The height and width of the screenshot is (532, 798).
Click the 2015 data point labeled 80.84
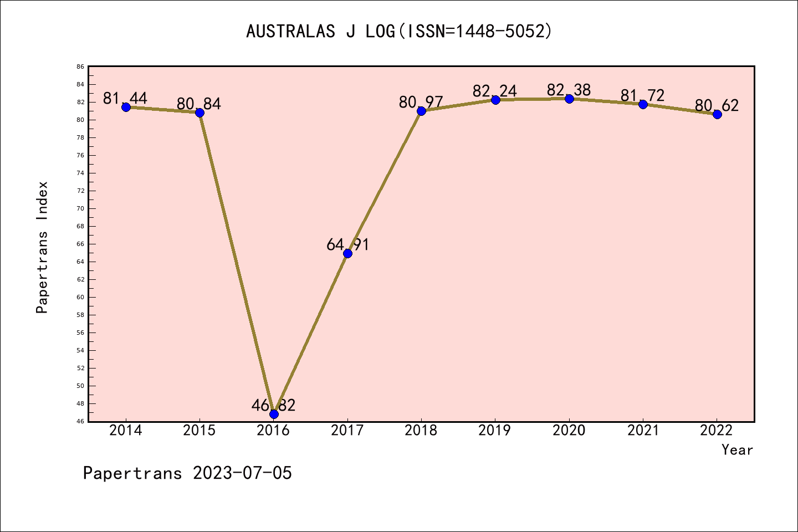(199, 112)
